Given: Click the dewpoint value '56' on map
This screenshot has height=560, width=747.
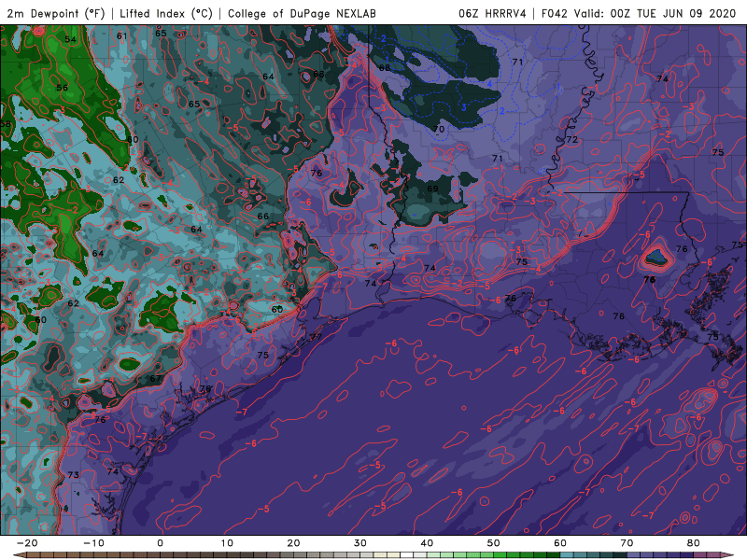Looking at the screenshot, I should pyautogui.click(x=62, y=88).
